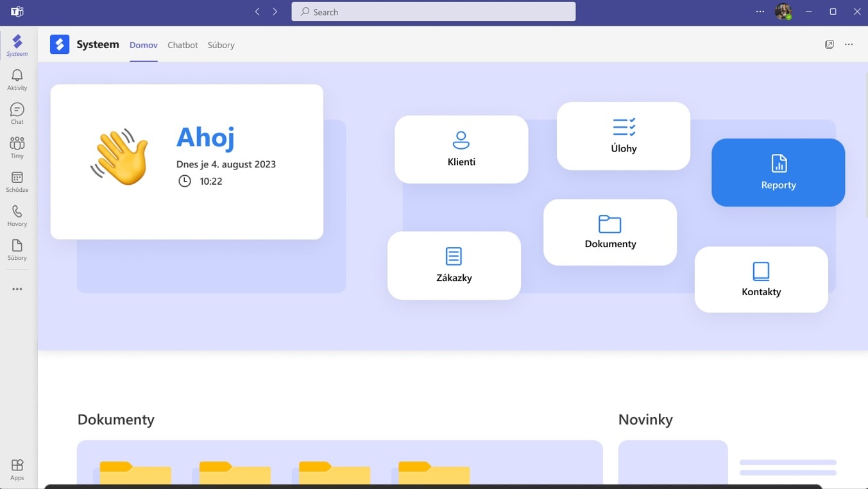Open Settings and more in title bar
Image resolution: width=868 pixels, height=489 pixels.
[x=760, y=12]
